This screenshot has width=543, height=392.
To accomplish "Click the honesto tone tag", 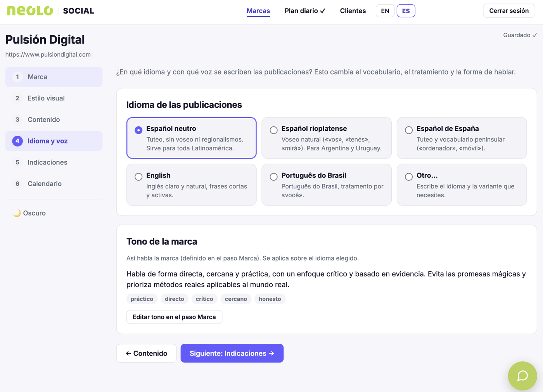I will (270, 299).
